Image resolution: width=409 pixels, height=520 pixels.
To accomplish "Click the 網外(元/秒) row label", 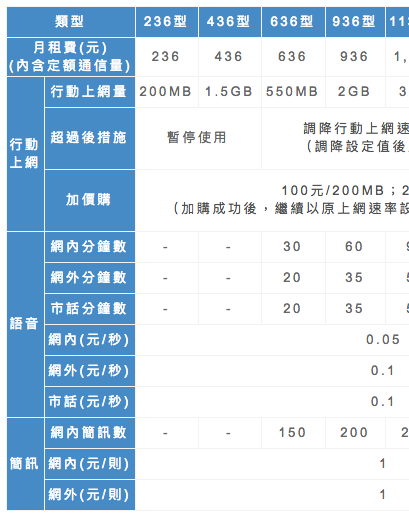I will (x=90, y=371).
